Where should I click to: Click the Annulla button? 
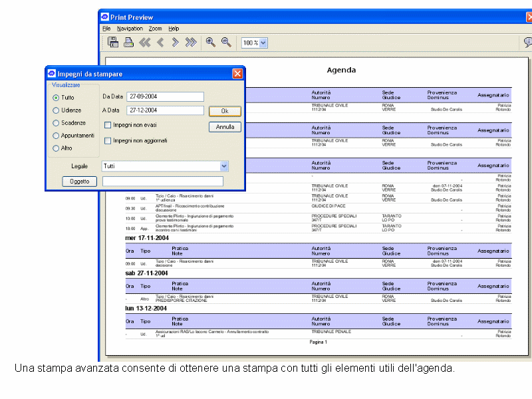(225, 127)
